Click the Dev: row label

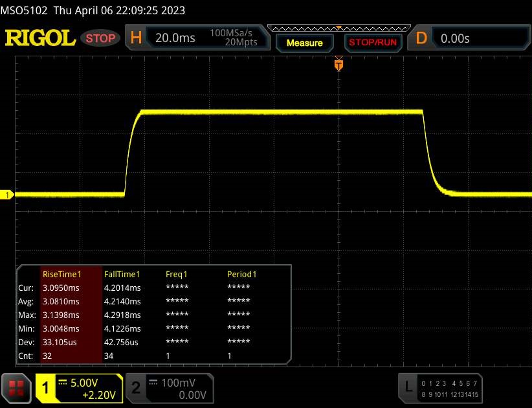click(x=26, y=342)
